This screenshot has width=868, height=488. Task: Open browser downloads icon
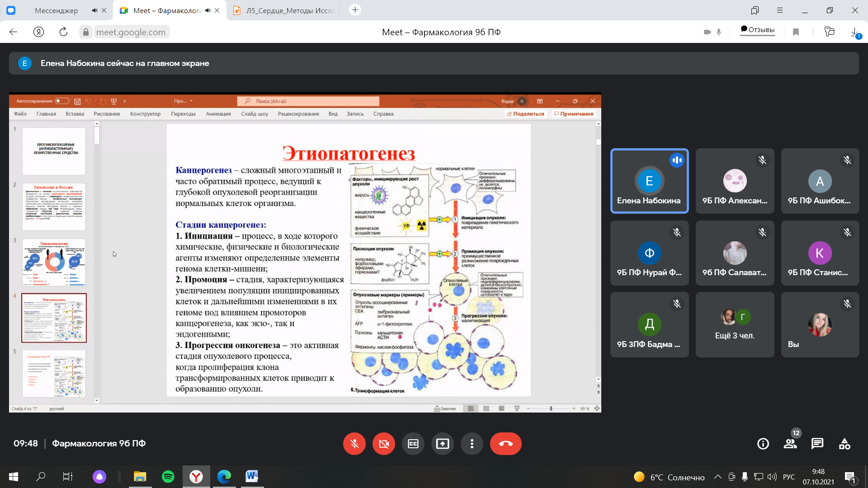pyautogui.click(x=855, y=32)
